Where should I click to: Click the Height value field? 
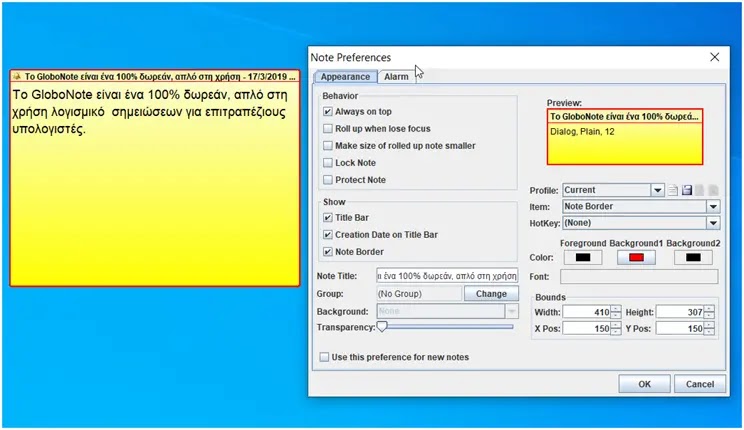(680, 312)
